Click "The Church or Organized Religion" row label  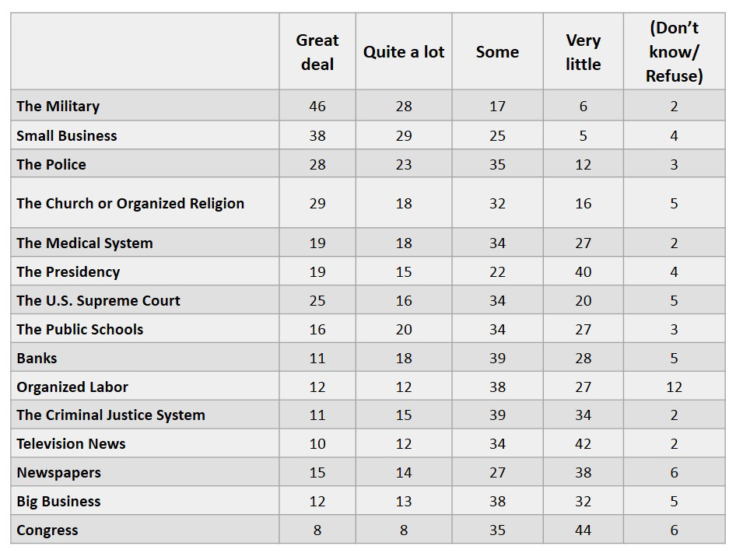(131, 204)
